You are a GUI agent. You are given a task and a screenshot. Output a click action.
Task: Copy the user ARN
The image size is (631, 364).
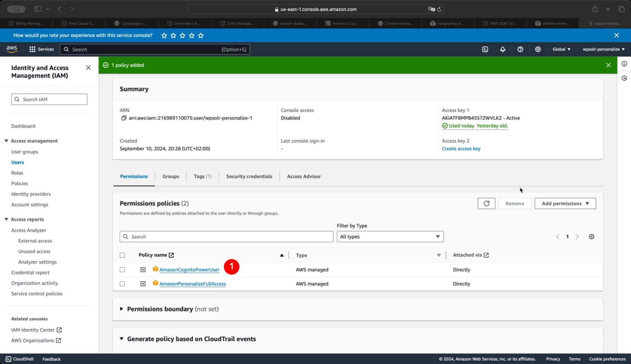click(124, 118)
